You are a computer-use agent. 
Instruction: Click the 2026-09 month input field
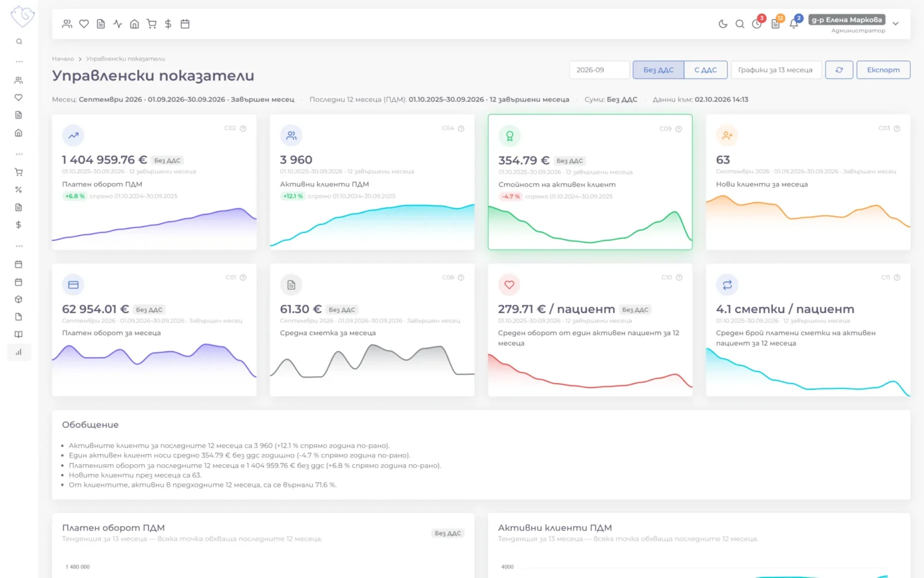(599, 70)
